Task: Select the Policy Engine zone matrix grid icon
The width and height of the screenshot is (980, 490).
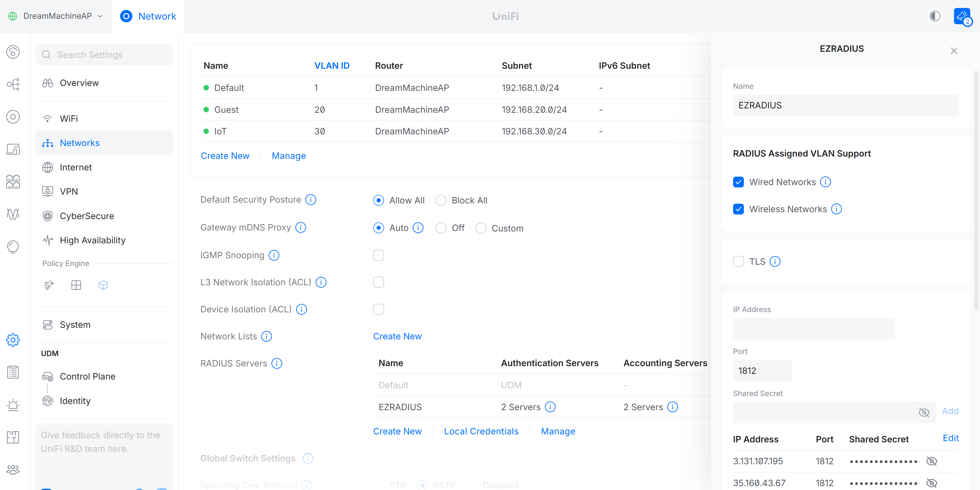Action: pos(76,285)
